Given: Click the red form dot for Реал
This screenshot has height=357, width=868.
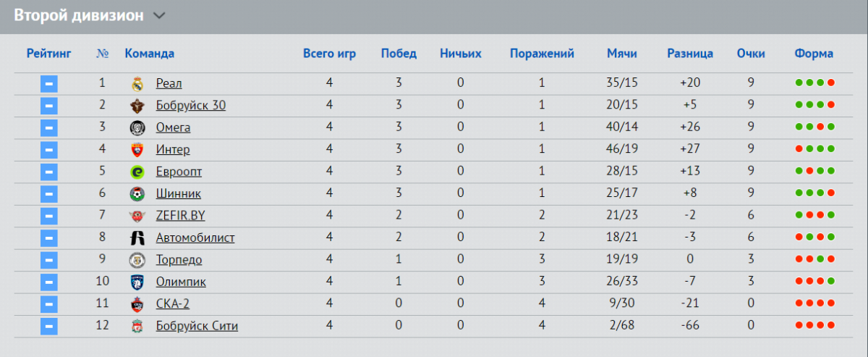Looking at the screenshot, I should tap(831, 83).
